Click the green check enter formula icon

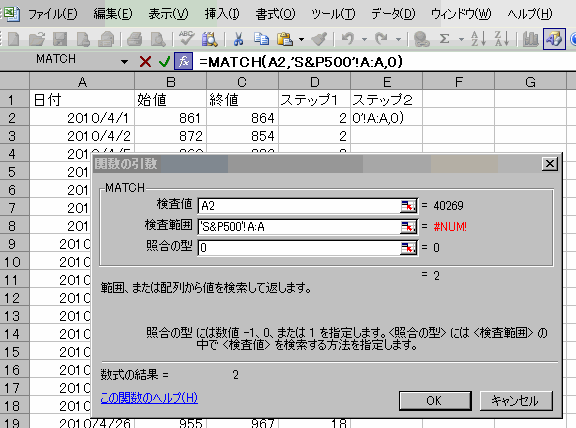coord(164,61)
